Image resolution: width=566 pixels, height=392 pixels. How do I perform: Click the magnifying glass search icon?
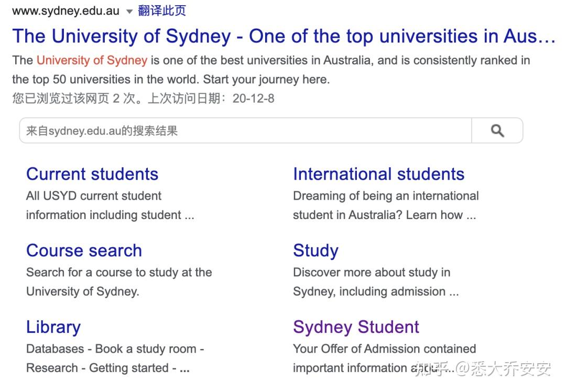pos(497,130)
